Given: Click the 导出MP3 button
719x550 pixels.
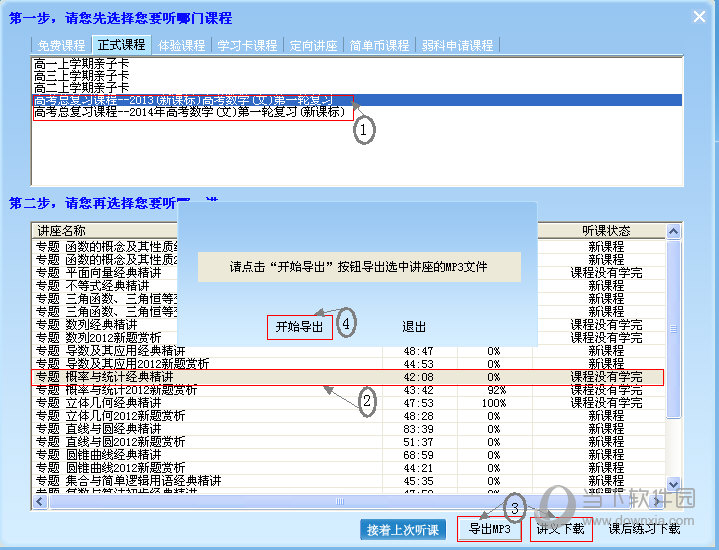Looking at the screenshot, I should click(488, 529).
